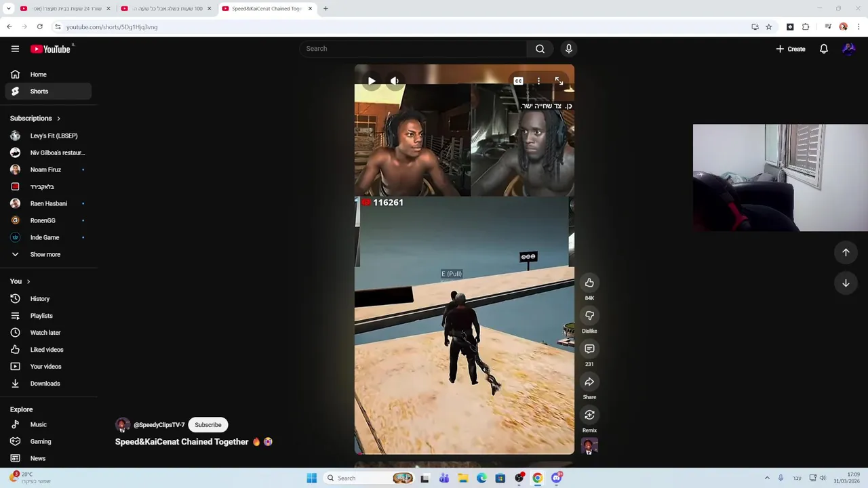Play the Short video
This screenshot has width=868, height=488.
(x=372, y=81)
